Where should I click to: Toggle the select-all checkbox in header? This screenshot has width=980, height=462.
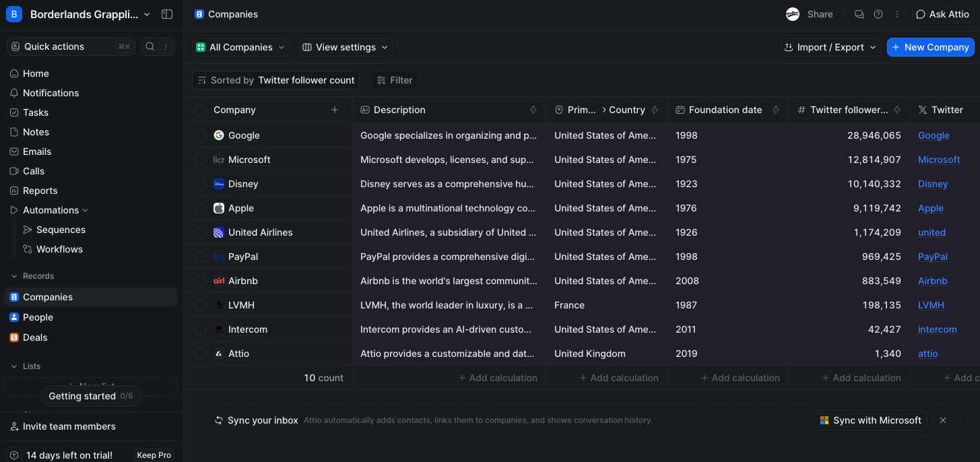(x=200, y=110)
